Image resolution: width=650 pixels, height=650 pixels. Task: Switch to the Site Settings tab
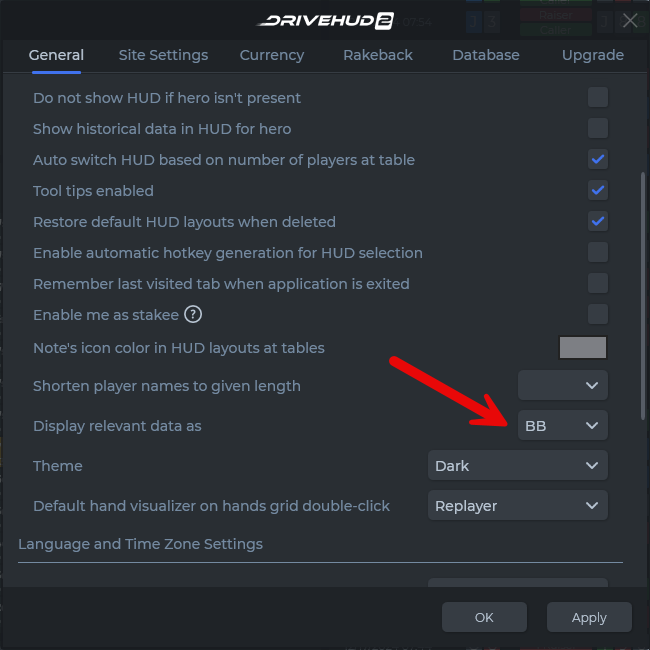click(x=163, y=55)
